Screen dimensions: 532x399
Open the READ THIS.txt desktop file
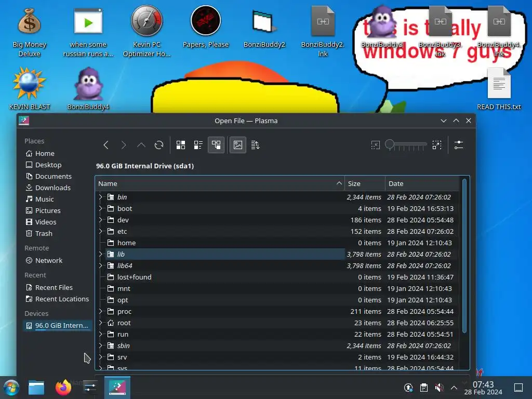499,89
